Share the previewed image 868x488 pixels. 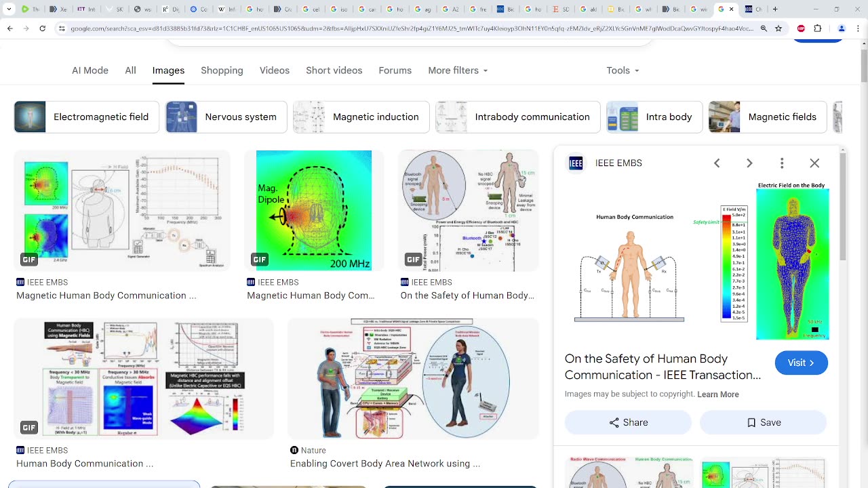pos(628,422)
